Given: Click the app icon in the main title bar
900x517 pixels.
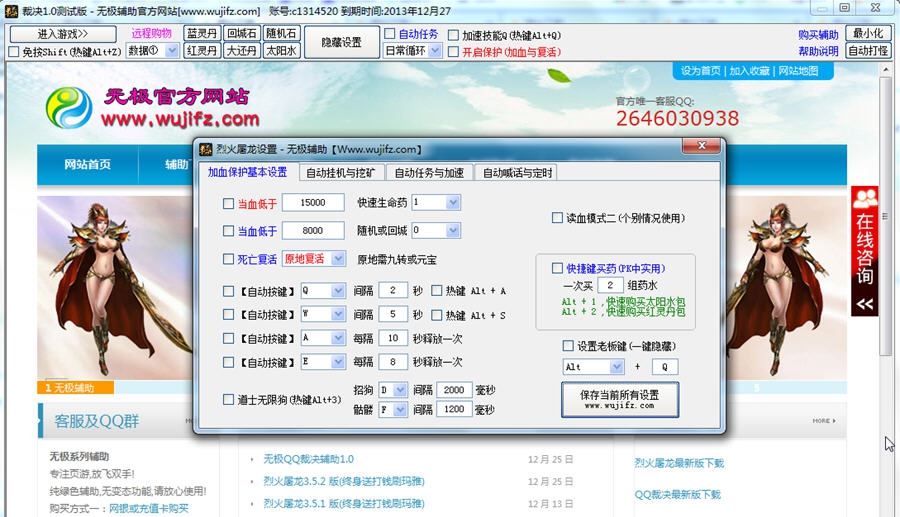Looking at the screenshot, I should (x=11, y=10).
